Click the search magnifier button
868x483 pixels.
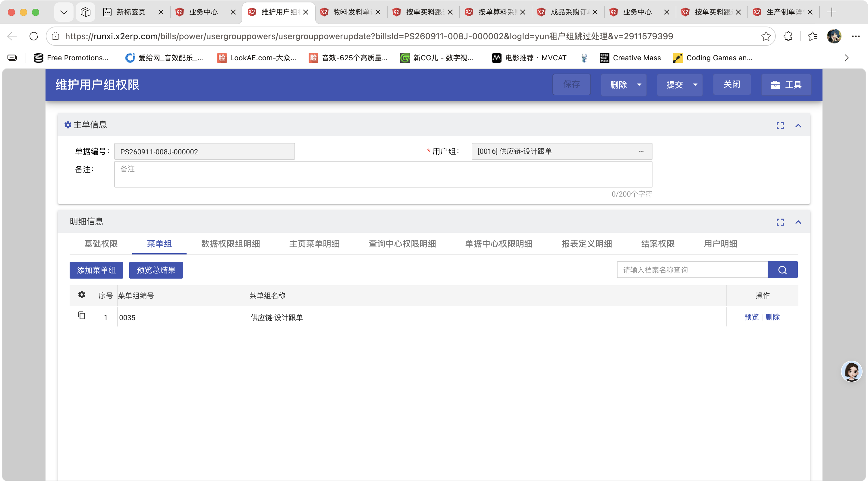782,270
